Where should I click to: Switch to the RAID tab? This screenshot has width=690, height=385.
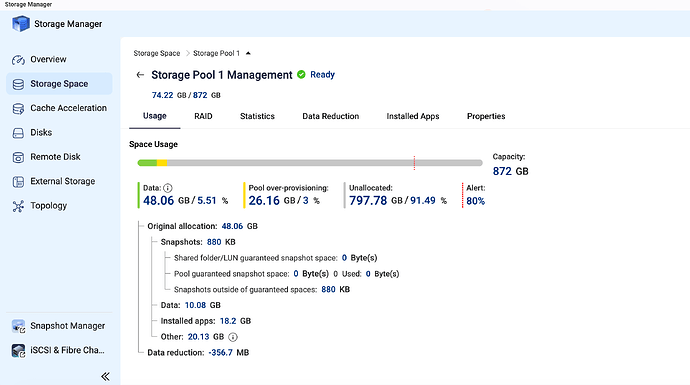(x=203, y=116)
